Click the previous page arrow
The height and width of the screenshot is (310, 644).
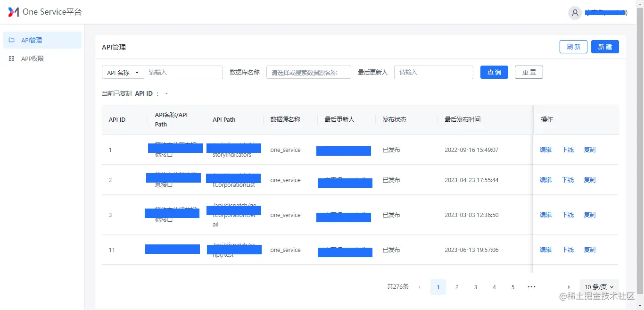tap(420, 287)
